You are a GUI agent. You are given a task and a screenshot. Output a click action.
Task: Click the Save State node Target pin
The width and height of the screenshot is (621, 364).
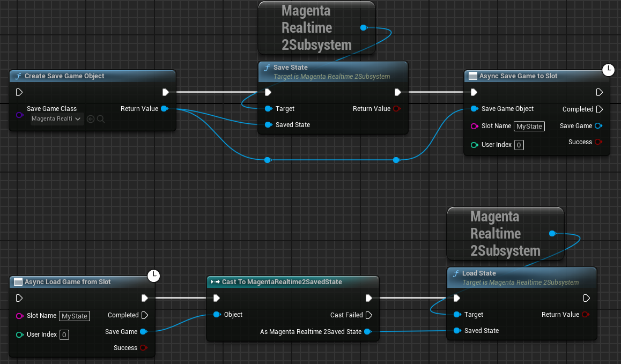(x=268, y=108)
